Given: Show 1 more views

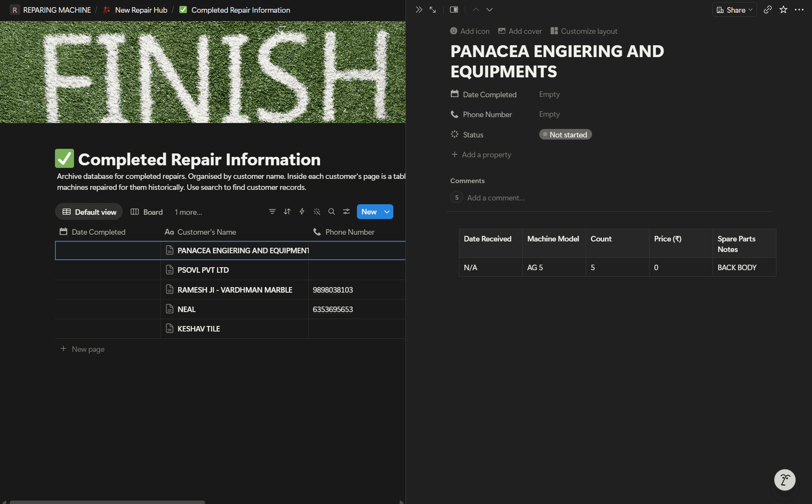Looking at the screenshot, I should pyautogui.click(x=188, y=212).
